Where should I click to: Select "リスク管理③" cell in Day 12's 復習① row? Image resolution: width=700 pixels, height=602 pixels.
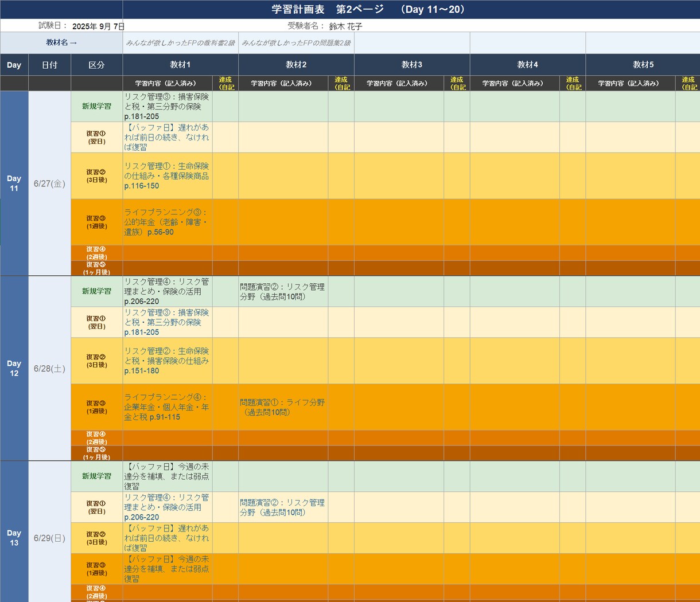click(168, 322)
